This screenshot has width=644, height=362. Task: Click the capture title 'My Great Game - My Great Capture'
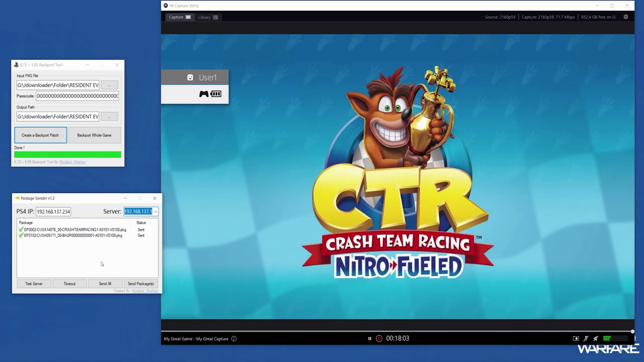point(196,338)
